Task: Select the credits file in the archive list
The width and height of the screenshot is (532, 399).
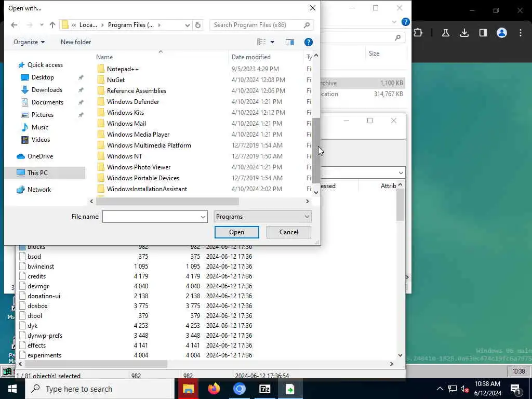Action: tap(36, 276)
